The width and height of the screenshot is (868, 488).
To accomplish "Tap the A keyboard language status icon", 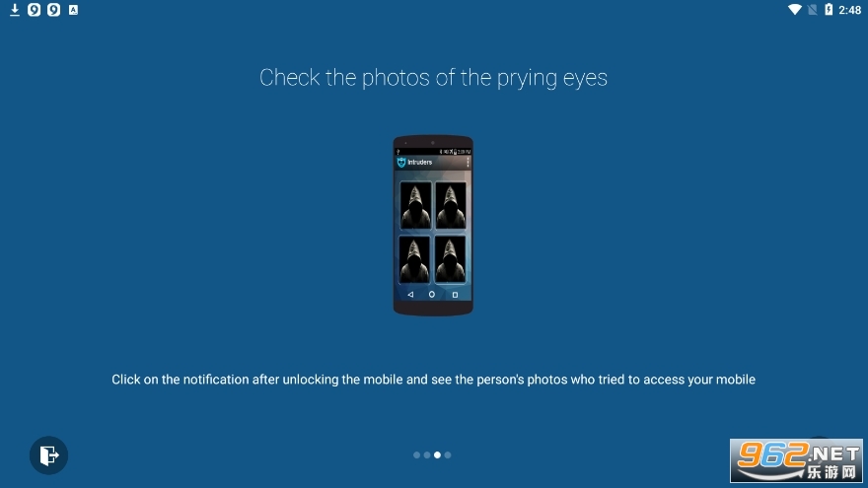I will 73,10.
